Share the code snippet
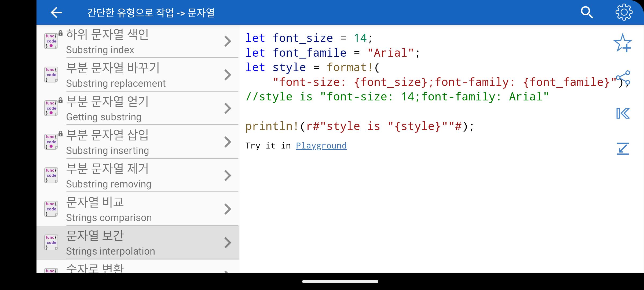Image resolution: width=644 pixels, height=290 pixels. (623, 78)
